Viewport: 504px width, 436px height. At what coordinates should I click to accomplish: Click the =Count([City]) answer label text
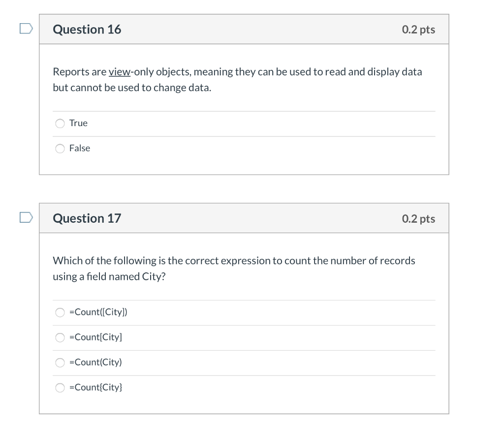(98, 312)
